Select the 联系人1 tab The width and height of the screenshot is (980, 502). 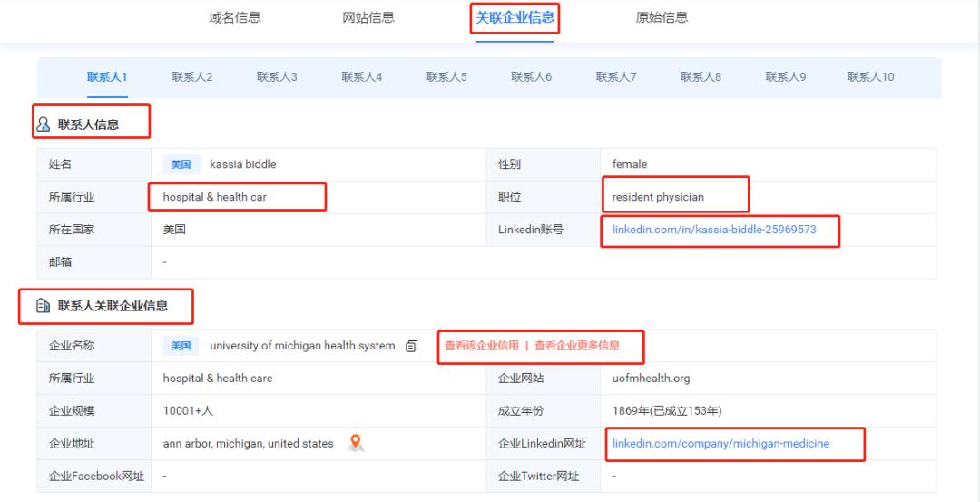point(107,77)
